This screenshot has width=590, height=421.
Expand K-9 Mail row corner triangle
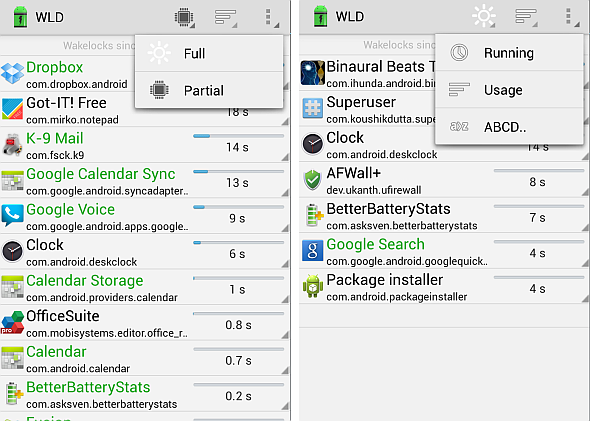[285, 157]
